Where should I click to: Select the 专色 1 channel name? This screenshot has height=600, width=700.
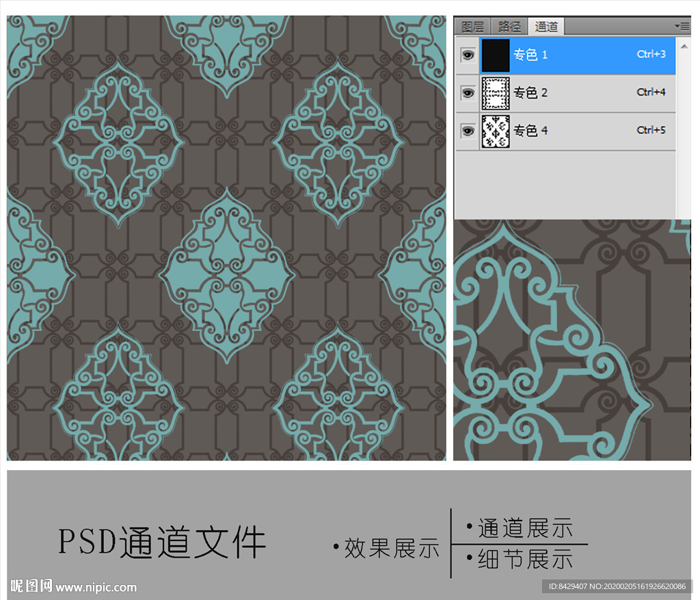click(530, 55)
